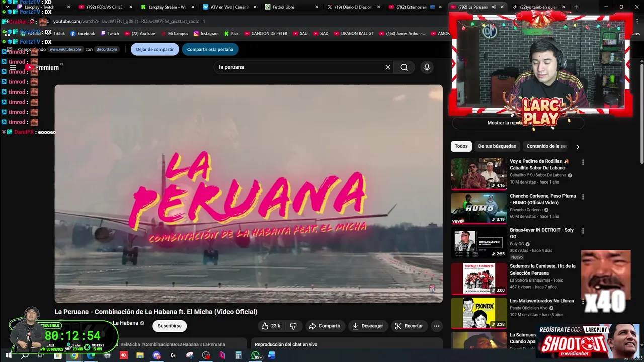This screenshot has width=644, height=362.
Task: Switch to the ATV en Vivo tab
Action: [229, 7]
